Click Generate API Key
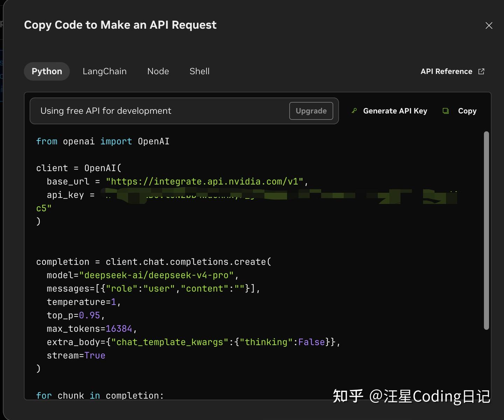The image size is (504, 420). click(395, 111)
